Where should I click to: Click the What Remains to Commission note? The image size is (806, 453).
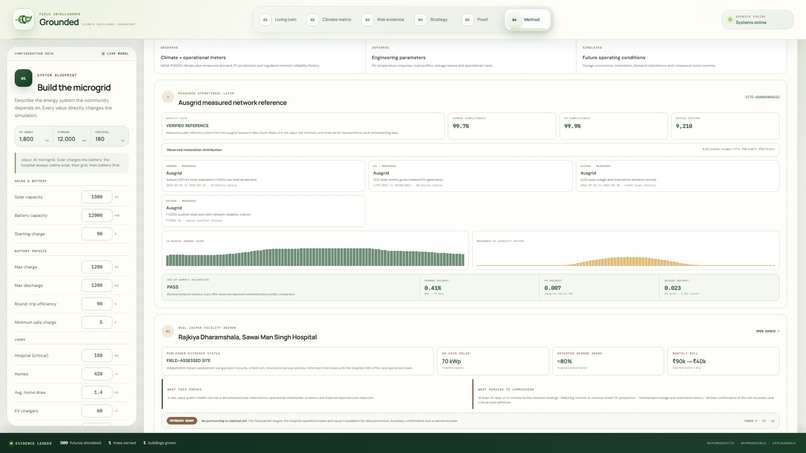click(626, 394)
